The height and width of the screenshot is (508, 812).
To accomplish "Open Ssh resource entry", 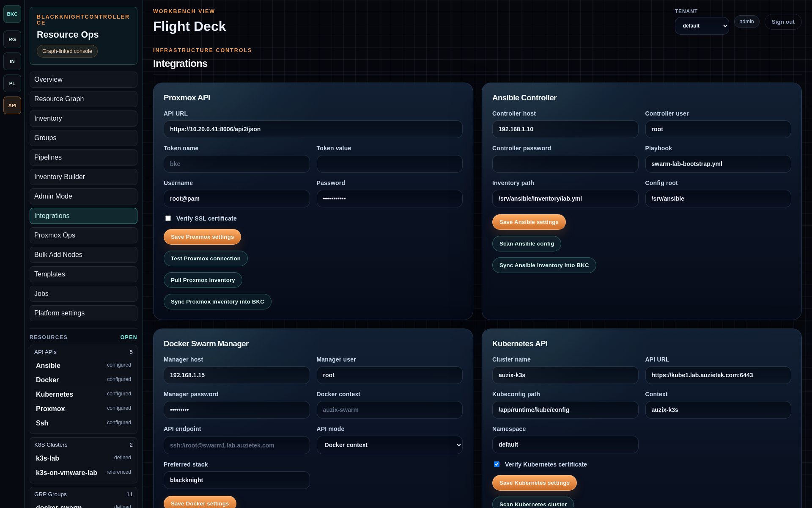I will [x=83, y=423].
